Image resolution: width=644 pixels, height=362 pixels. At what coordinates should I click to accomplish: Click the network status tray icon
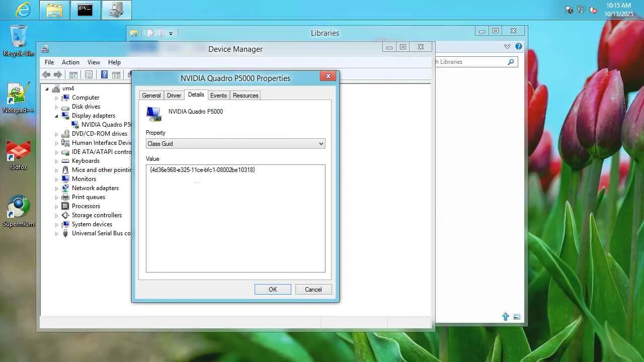click(x=581, y=10)
